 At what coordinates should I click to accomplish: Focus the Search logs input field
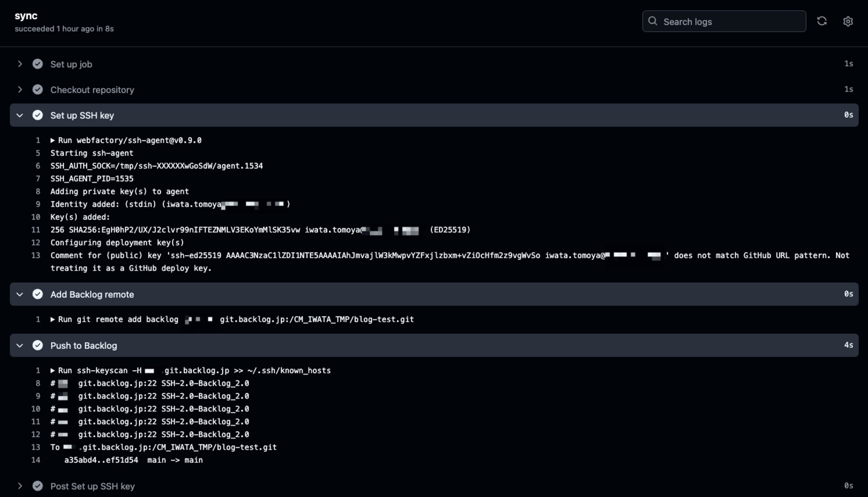[x=724, y=21]
